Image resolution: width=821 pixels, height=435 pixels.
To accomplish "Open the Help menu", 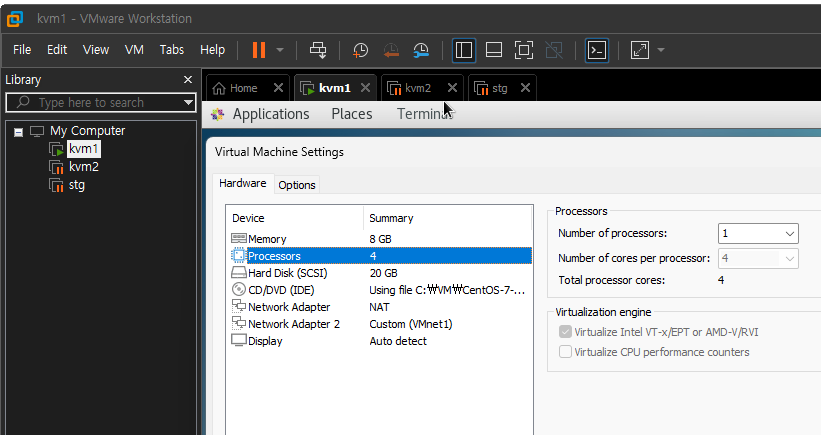I will point(212,50).
